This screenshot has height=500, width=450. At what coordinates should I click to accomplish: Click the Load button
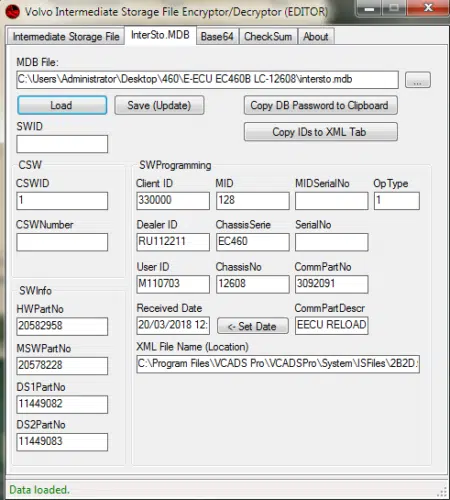62,105
